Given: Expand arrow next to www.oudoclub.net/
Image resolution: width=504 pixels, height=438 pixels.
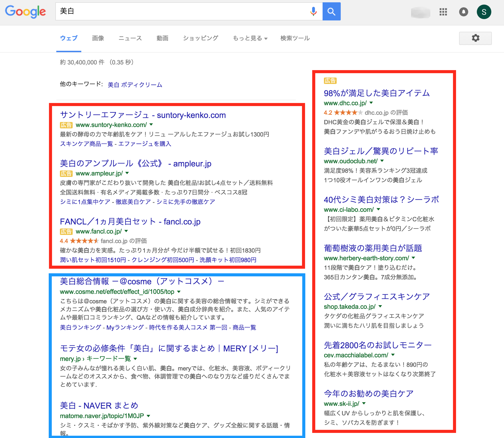Looking at the screenshot, I should (x=382, y=161).
